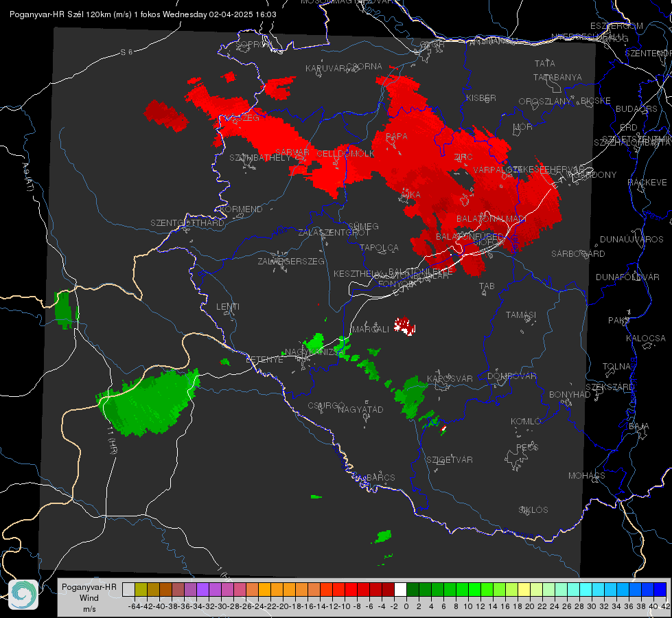The height and width of the screenshot is (618, 672).
Task: Select the darkest green swatch right of 0
Action: [x=413, y=589]
